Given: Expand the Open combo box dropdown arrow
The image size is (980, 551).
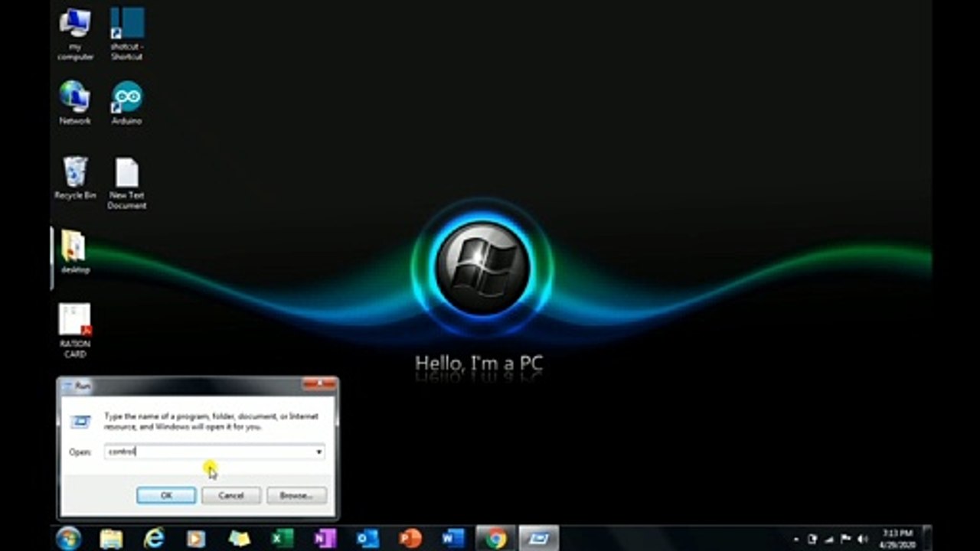Looking at the screenshot, I should [318, 452].
